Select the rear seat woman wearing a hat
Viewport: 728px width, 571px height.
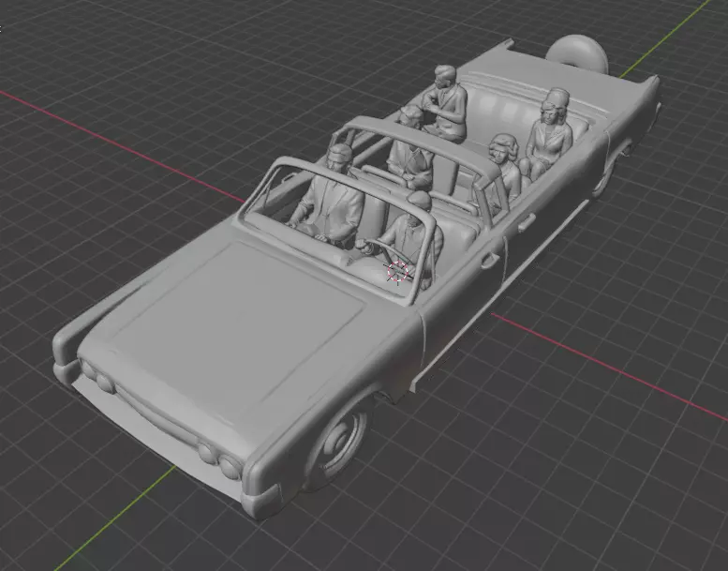click(546, 135)
